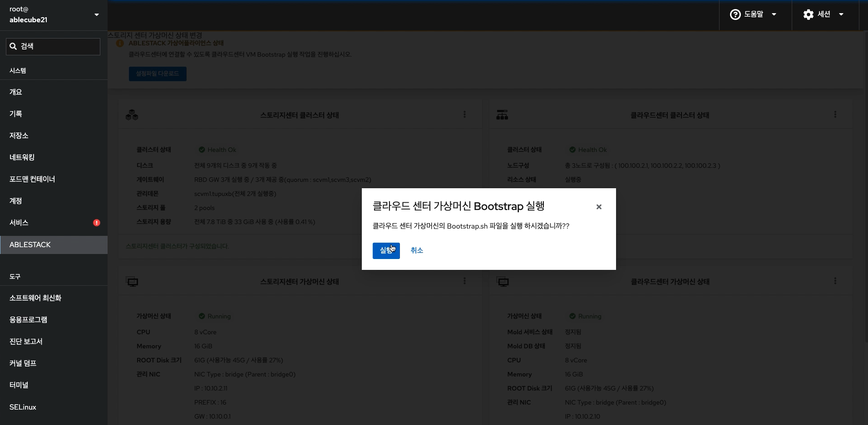Click the Health Ok checkmark on cloud cluster
868x425 pixels.
click(572, 149)
